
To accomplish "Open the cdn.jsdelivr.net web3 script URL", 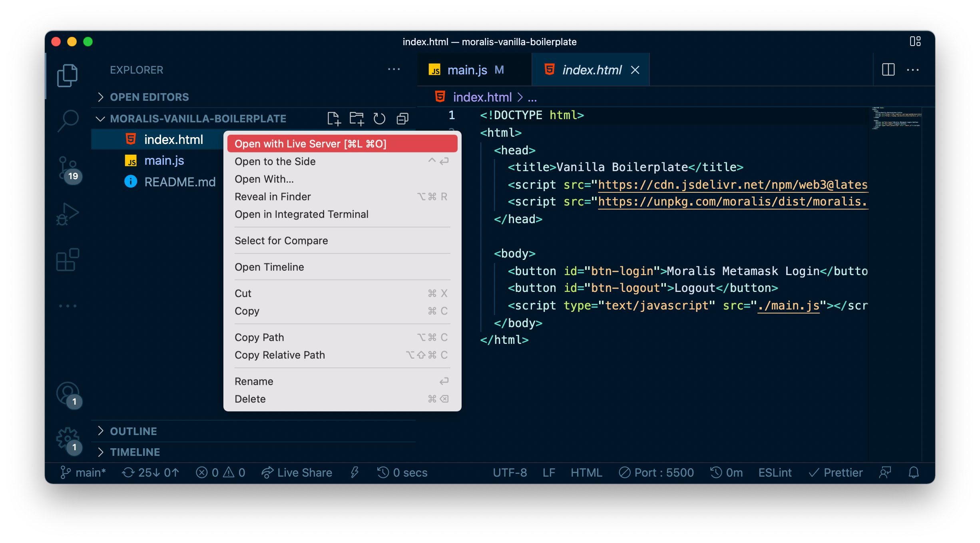I will click(x=733, y=184).
